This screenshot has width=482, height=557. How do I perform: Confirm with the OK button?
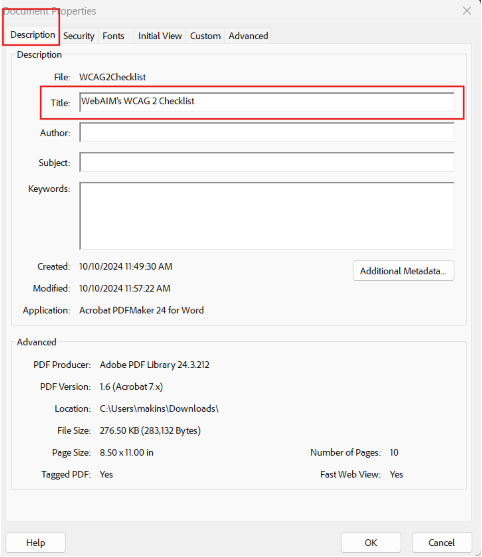coord(371,542)
